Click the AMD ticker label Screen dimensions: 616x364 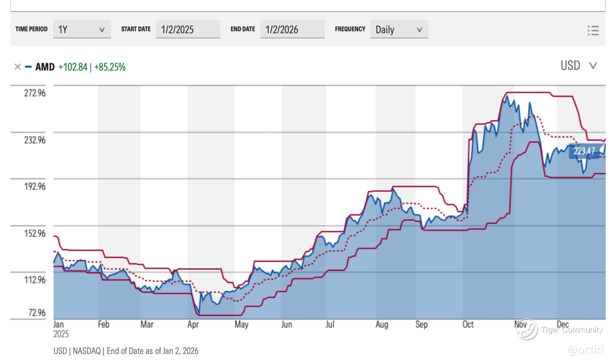click(x=45, y=67)
